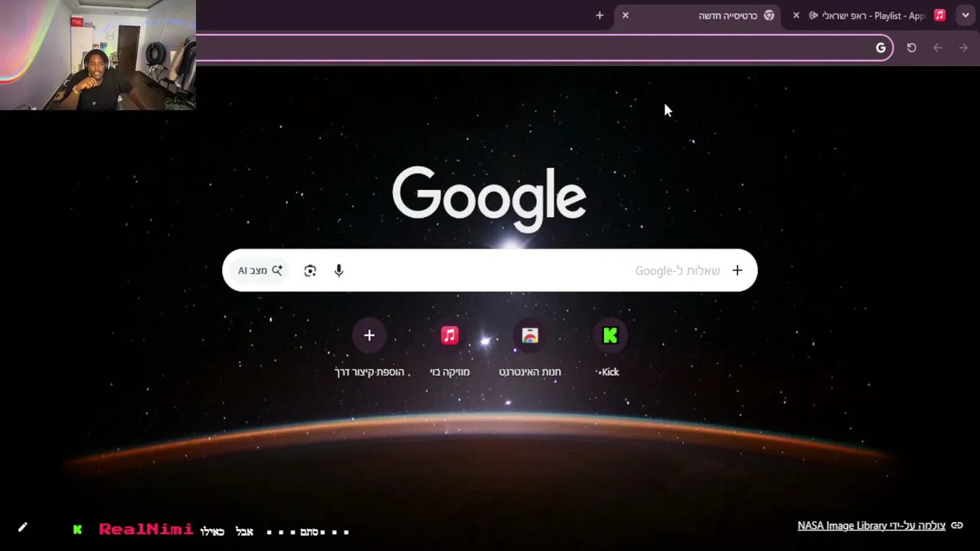This screenshot has height=551, width=980.
Task: Click the Google icon in address bar
Action: click(880, 48)
